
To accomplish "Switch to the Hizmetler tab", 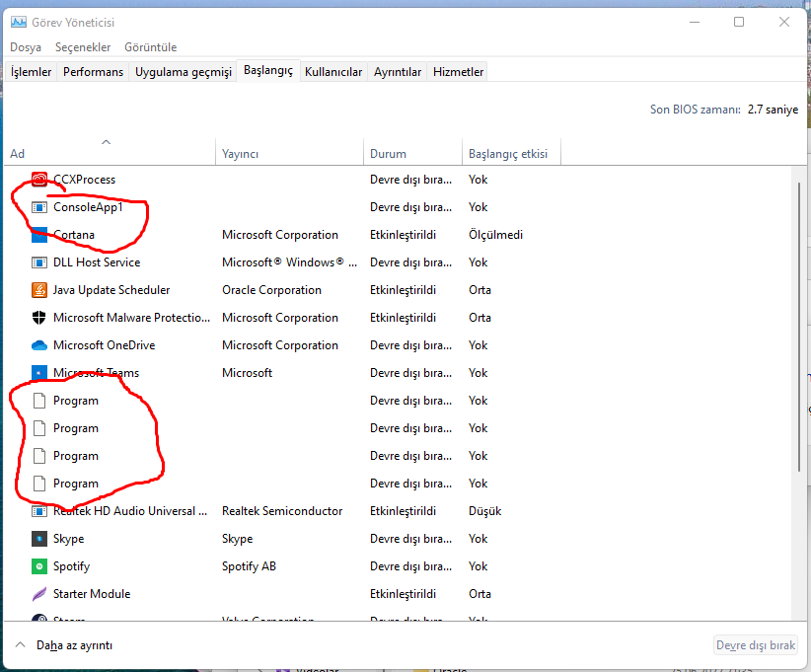I will [x=458, y=72].
